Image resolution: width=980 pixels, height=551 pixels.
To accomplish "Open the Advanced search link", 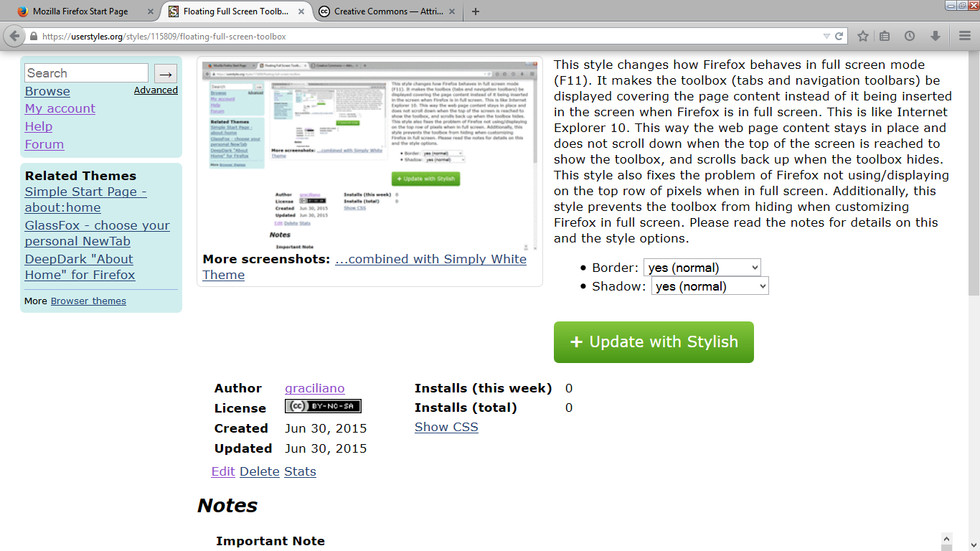I will coord(156,90).
